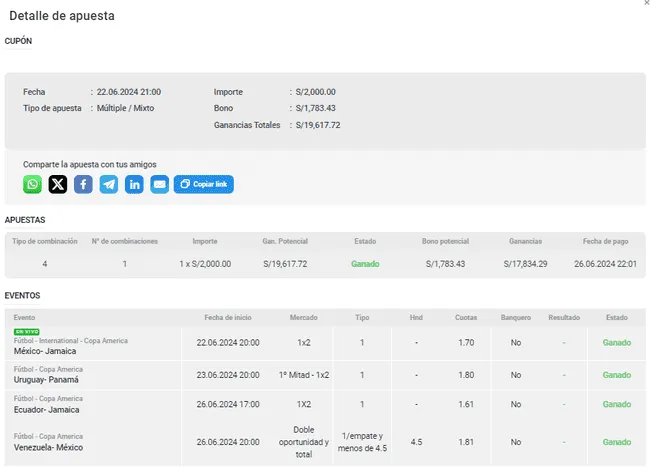The width and height of the screenshot is (652, 472).
Task: Click the Cuotas column header
Action: 466,317
